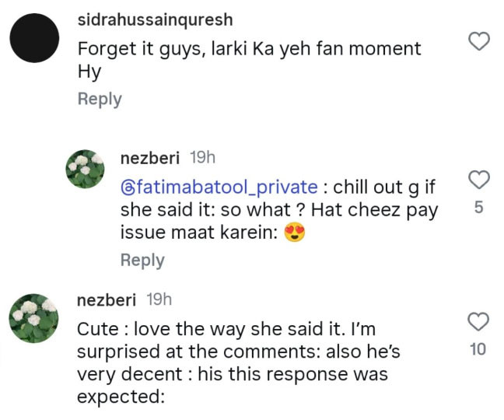
Task: Open the sidrahussainquresh username profile
Action: pos(155,19)
